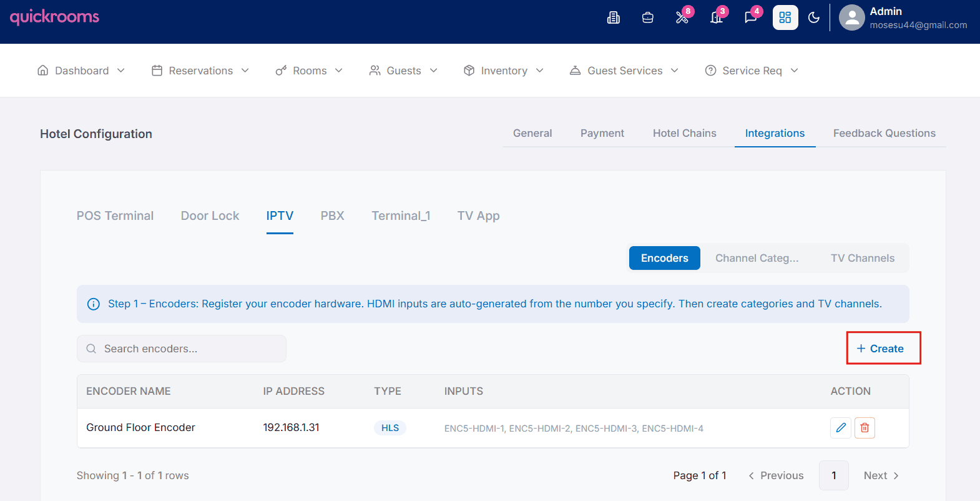Switch to TV Channels segment

[x=863, y=258]
